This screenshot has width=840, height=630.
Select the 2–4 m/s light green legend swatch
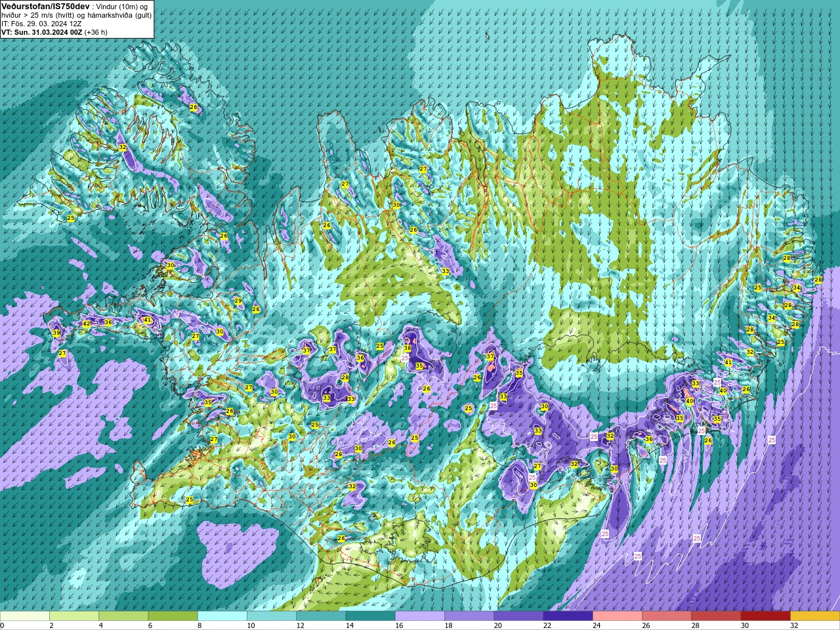(74, 616)
